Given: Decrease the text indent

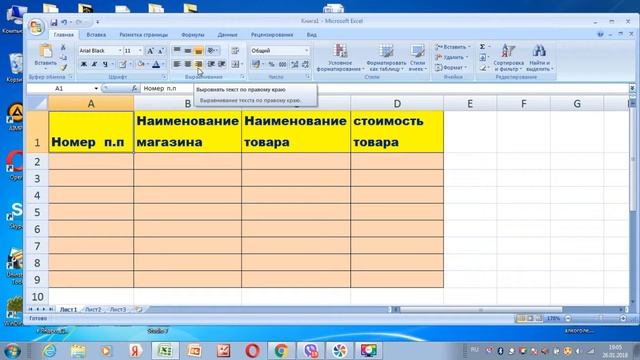Looking at the screenshot, I should pyautogui.click(x=211, y=64).
